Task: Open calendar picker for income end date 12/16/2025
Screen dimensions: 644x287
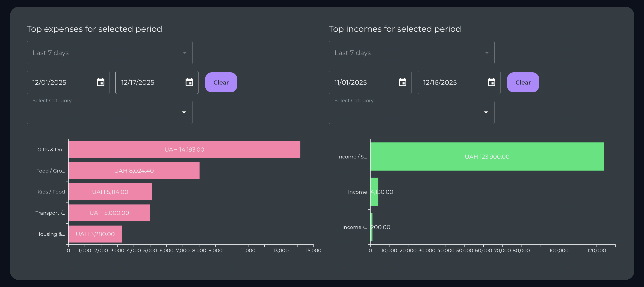Action: tap(491, 82)
